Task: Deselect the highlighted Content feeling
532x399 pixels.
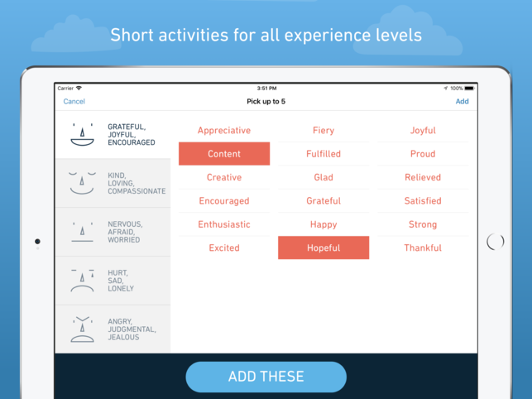Action: coord(223,154)
